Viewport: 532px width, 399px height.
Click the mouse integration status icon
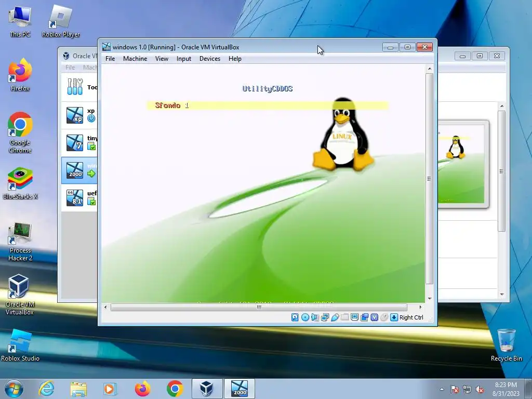point(384,317)
